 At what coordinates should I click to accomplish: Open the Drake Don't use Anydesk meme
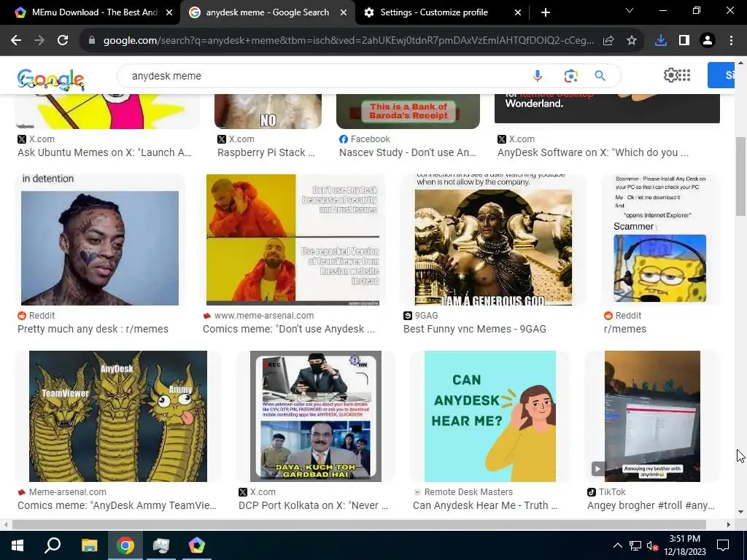point(293,240)
